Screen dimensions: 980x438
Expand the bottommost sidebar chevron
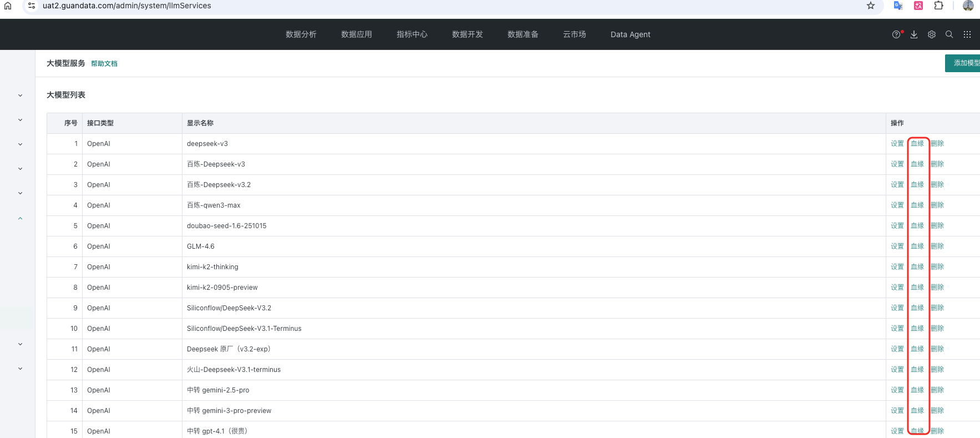[x=21, y=369]
